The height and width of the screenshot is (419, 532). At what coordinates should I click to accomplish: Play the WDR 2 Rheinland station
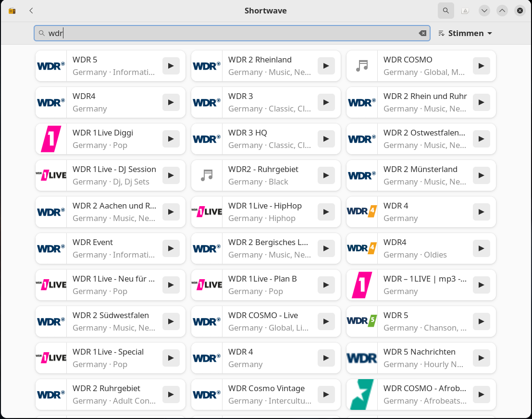pos(326,66)
